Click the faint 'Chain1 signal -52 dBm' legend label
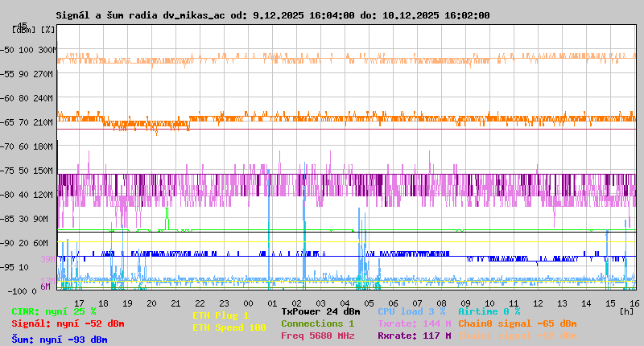 click(518, 336)
